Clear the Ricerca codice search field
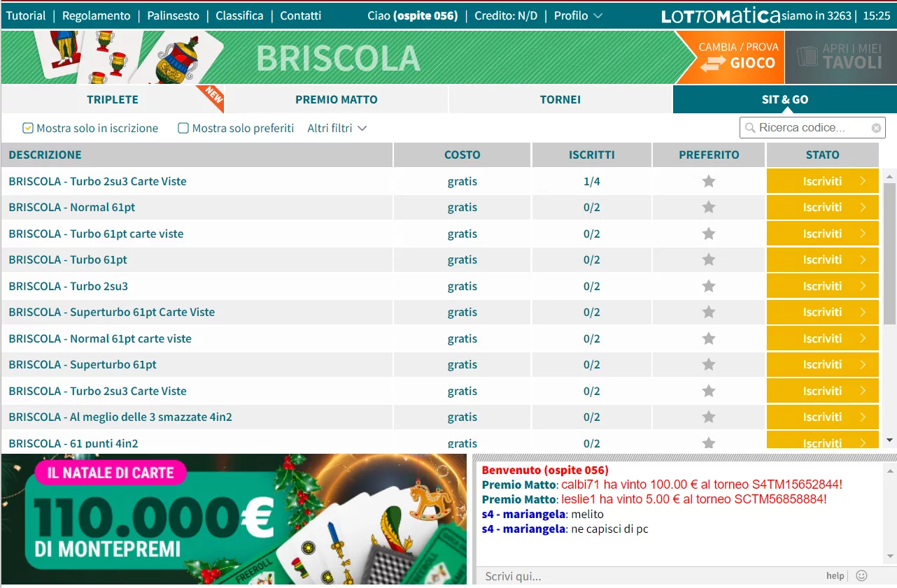Viewport: 897px width, 588px height. click(876, 128)
